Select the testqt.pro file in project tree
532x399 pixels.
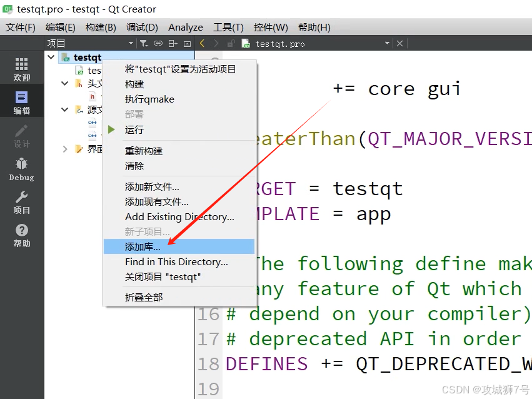pyautogui.click(x=89, y=70)
